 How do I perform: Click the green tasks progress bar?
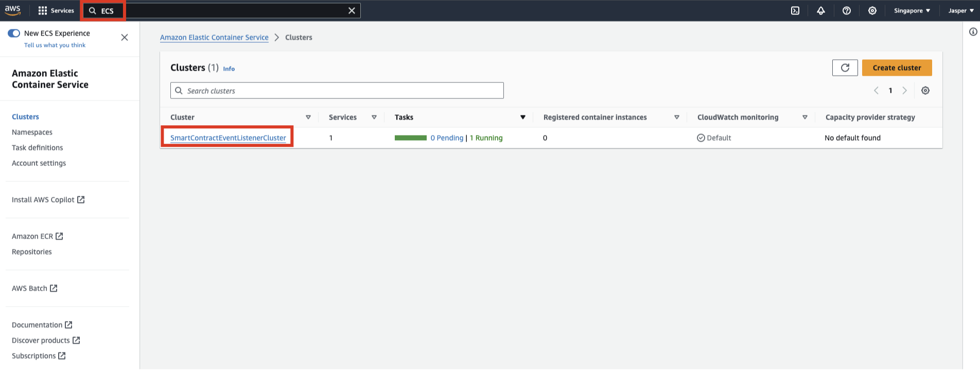pos(411,138)
